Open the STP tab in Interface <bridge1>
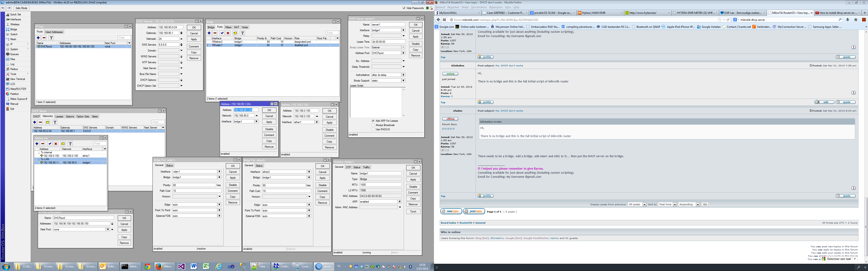 tap(348, 167)
